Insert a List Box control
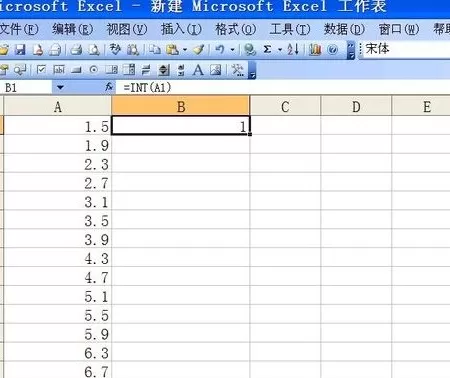The image size is (450, 378). 111,70
